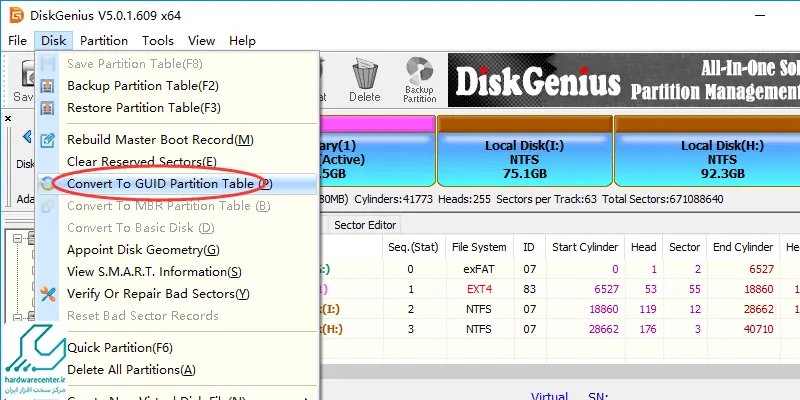Expand the top disk tree node

pyautogui.click(x=18, y=238)
